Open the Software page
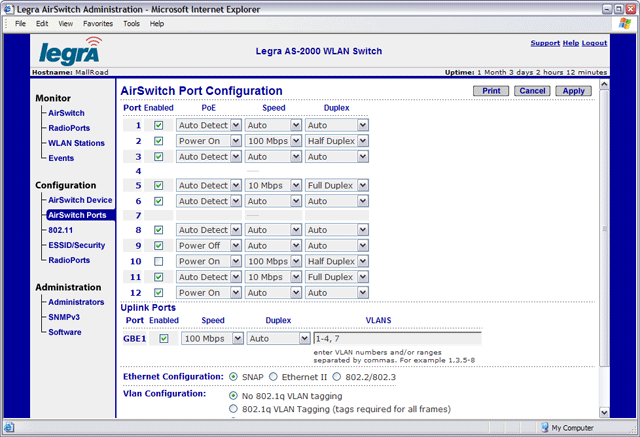 point(65,332)
